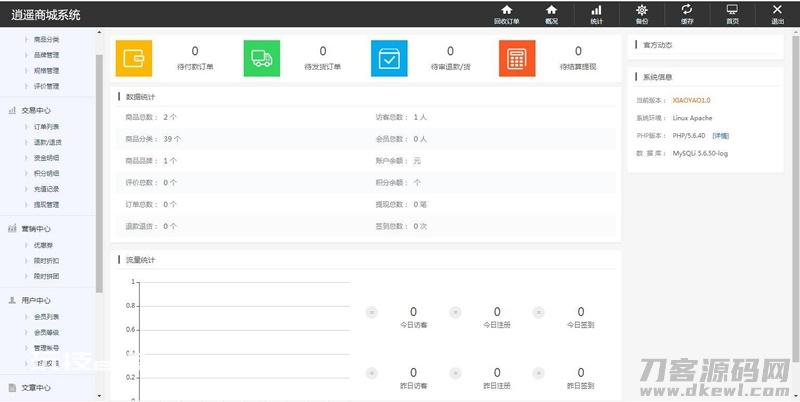Open the 统计 bar chart icon
800x402 pixels.
pos(596,14)
